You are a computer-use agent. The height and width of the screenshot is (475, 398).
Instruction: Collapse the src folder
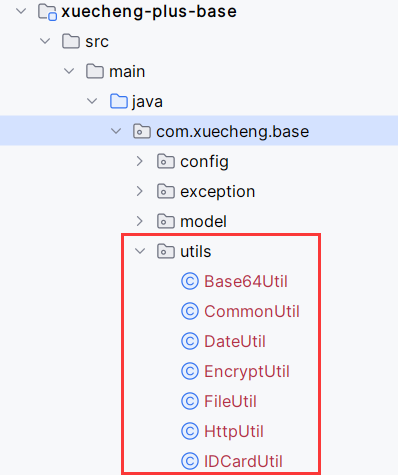click(x=45, y=41)
